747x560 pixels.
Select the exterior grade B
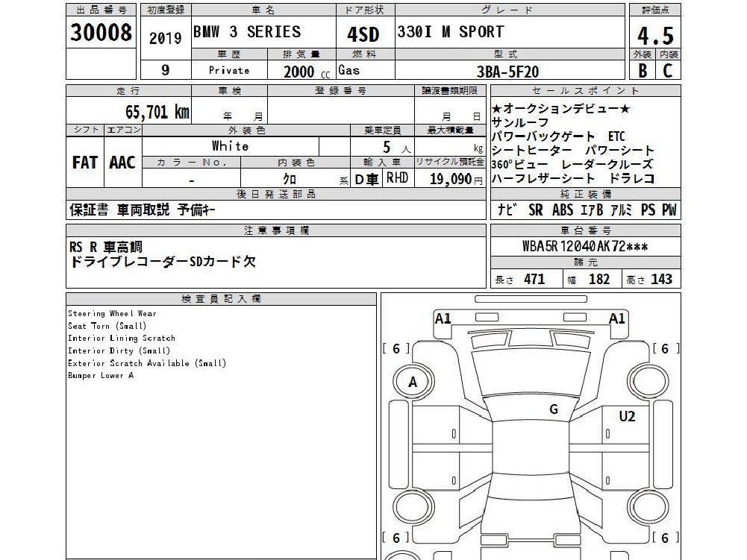(x=643, y=71)
